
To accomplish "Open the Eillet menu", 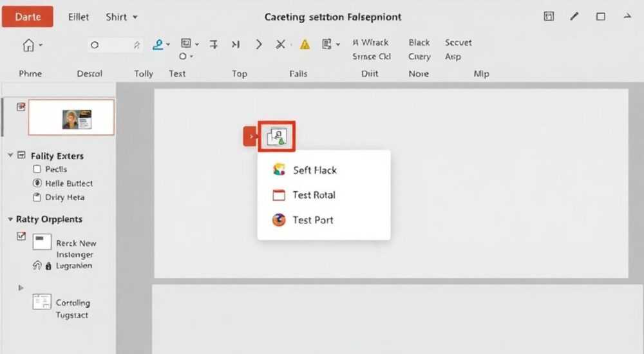I will [x=79, y=17].
